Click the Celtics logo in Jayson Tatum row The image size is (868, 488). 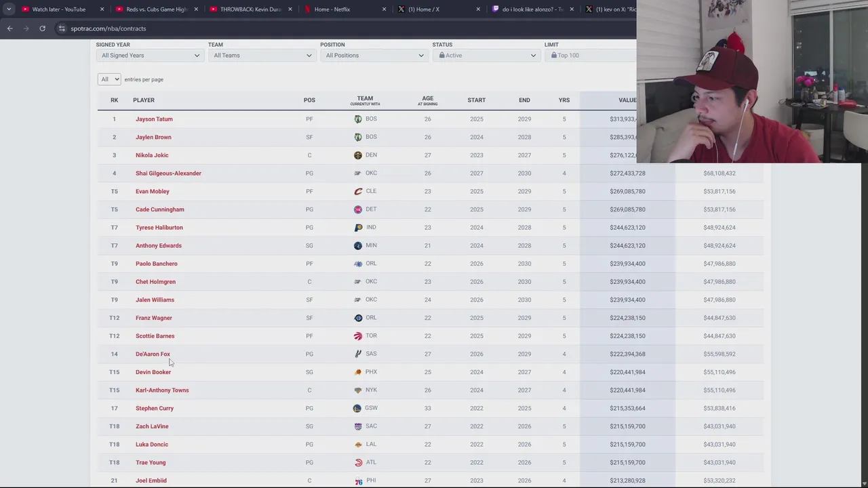[358, 119]
